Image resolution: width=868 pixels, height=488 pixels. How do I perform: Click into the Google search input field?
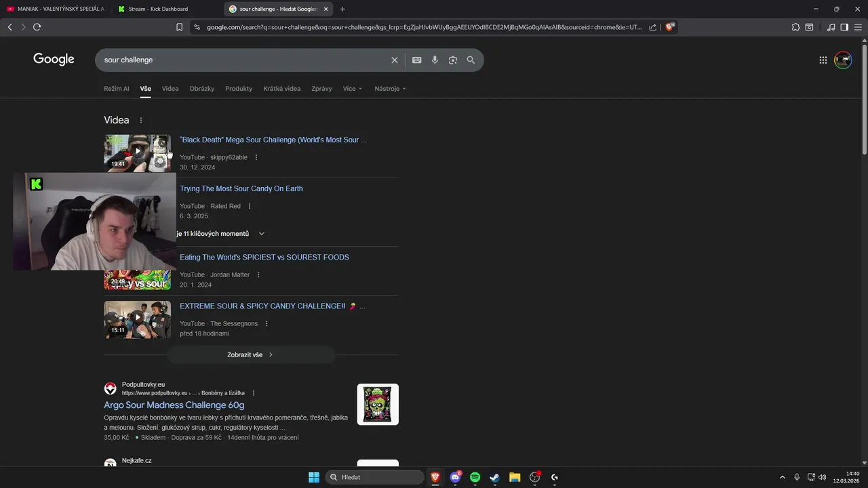point(244,60)
